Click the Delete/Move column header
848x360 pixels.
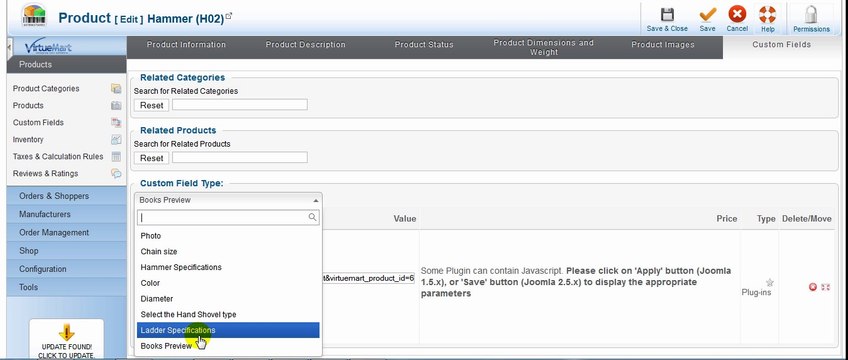coord(807,219)
